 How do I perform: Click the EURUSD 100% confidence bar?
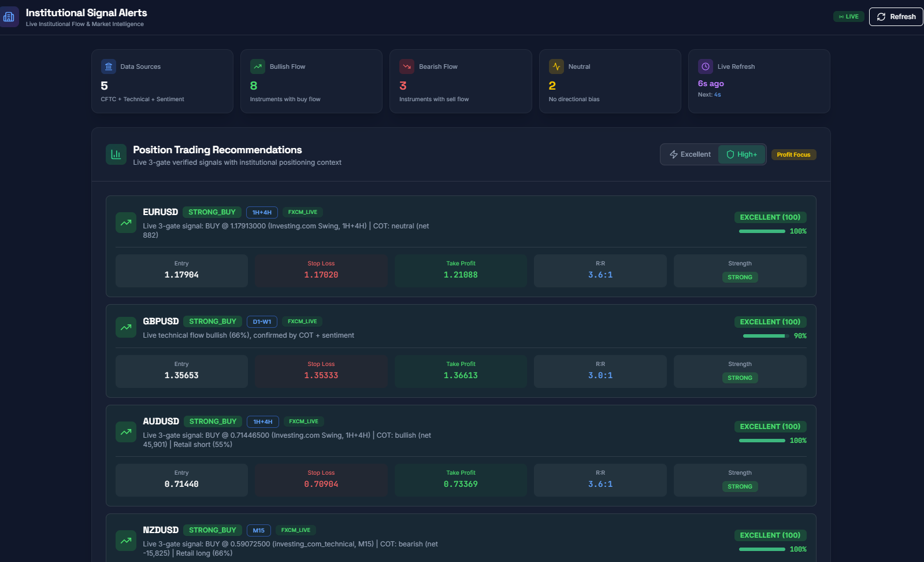pyautogui.click(x=762, y=231)
